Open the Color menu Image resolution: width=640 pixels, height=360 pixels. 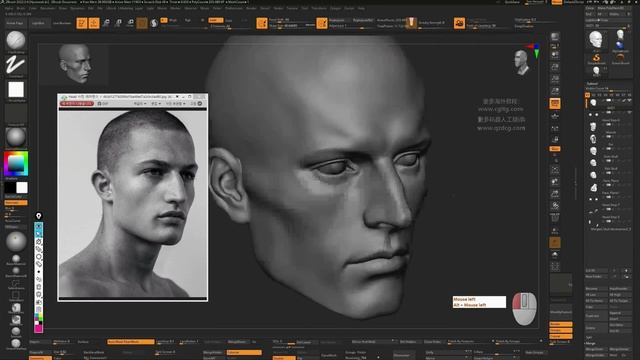33,8
